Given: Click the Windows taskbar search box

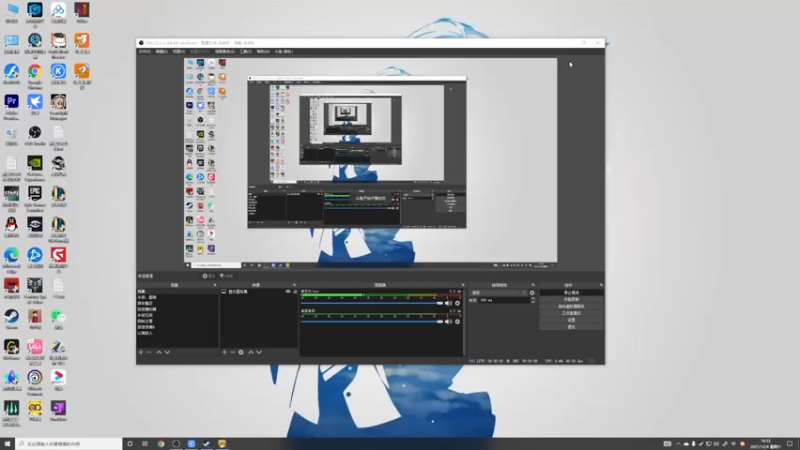Looking at the screenshot, I should click(69, 444).
